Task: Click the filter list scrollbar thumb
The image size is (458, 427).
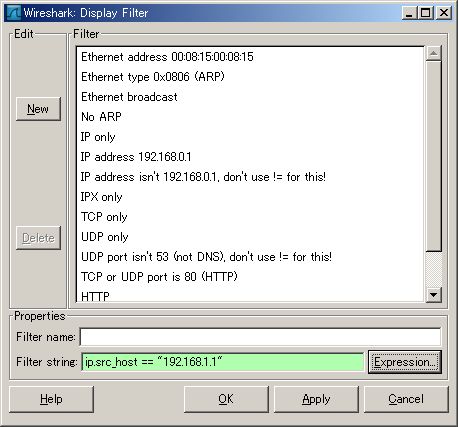Action: pyautogui.click(x=433, y=156)
